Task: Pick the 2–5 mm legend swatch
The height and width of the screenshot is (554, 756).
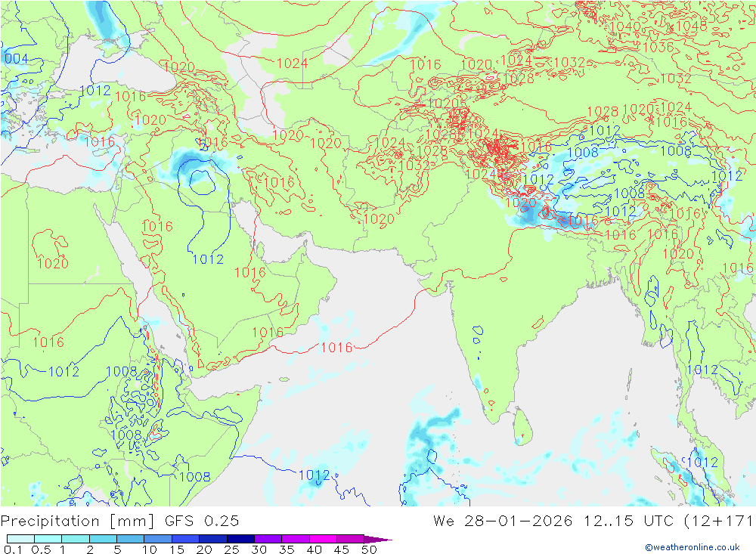Action: 103,539
